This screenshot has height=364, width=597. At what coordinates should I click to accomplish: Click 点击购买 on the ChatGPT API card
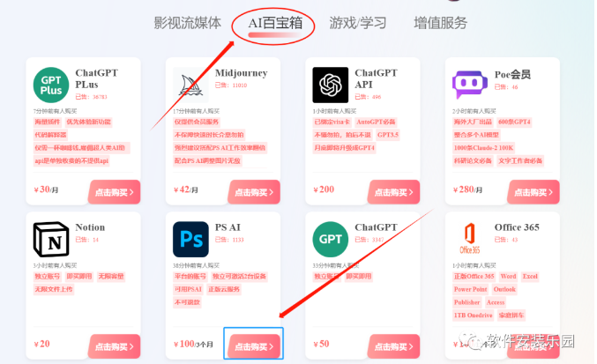393,192
